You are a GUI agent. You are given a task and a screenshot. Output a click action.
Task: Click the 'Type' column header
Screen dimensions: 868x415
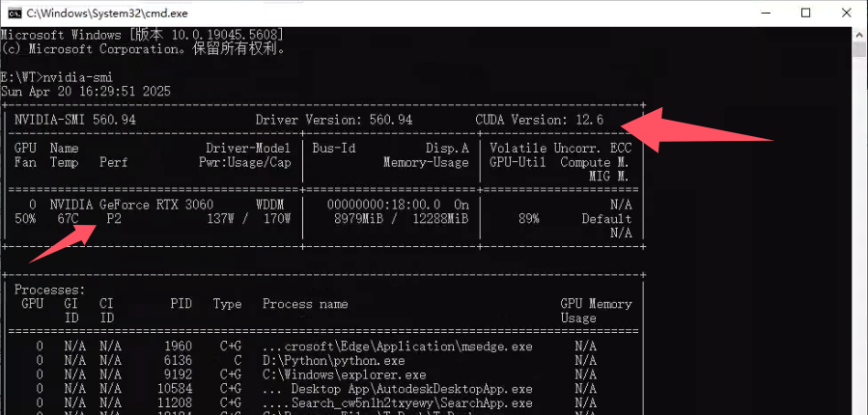227,304
